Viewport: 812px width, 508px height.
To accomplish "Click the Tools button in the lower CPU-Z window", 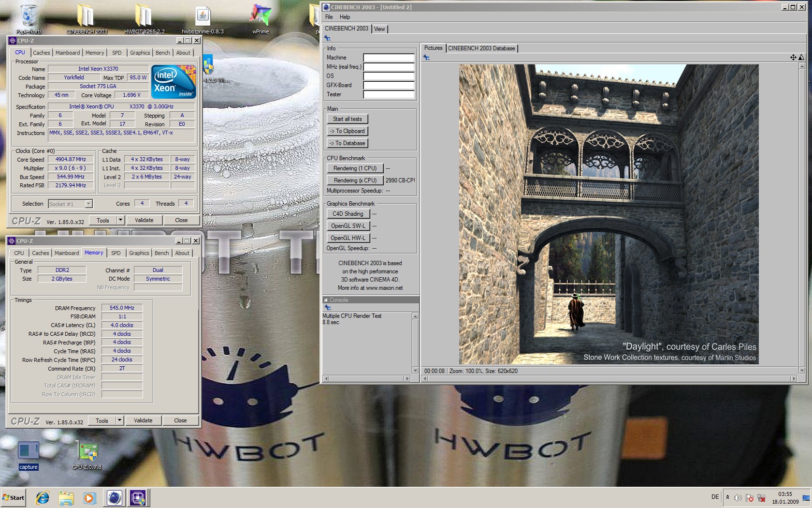I will pos(102,420).
